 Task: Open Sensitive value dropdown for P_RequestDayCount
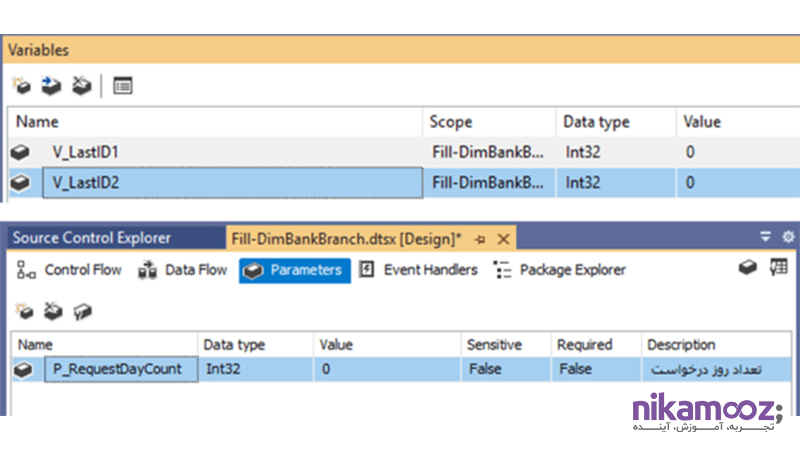(x=505, y=369)
